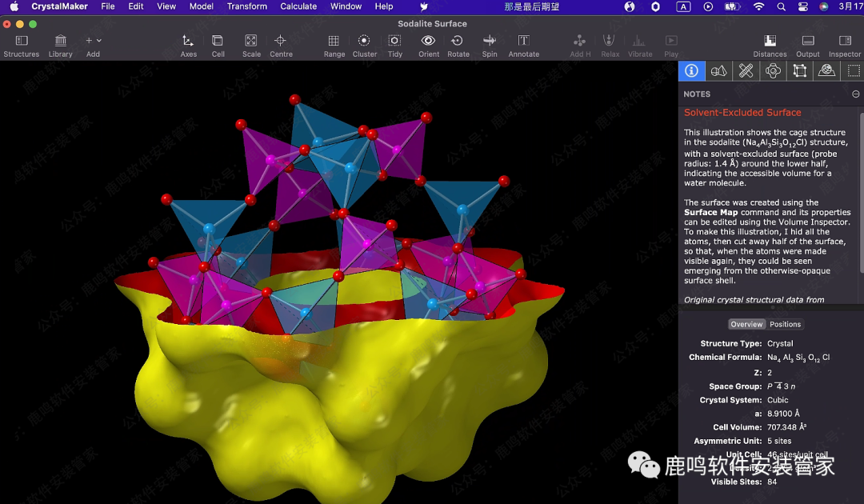Open the Add dropdown menu
The height and width of the screenshot is (504, 864).
tap(93, 41)
